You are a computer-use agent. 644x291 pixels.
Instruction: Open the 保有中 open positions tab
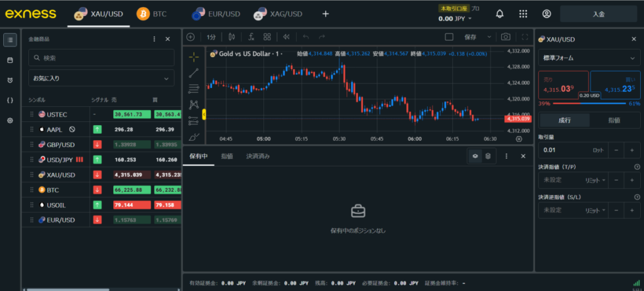point(198,156)
